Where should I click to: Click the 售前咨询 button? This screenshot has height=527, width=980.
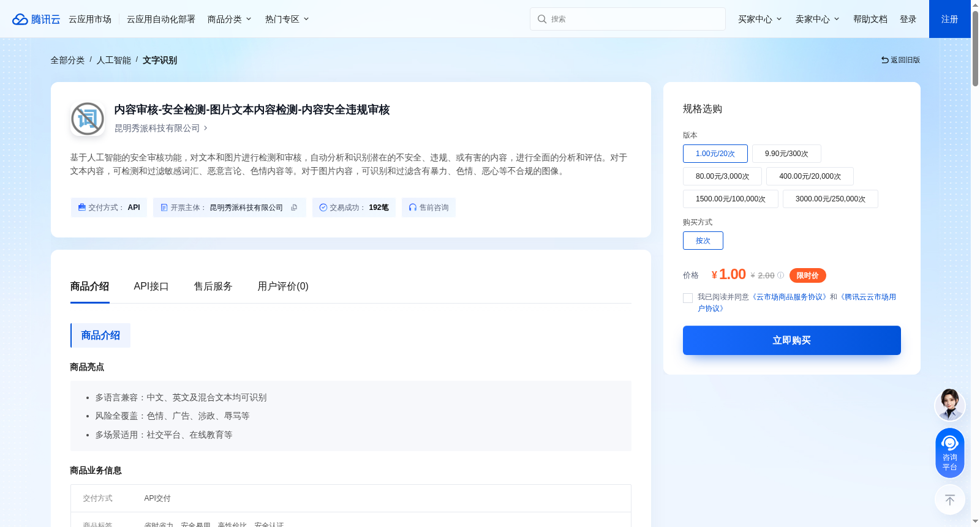[x=429, y=207]
